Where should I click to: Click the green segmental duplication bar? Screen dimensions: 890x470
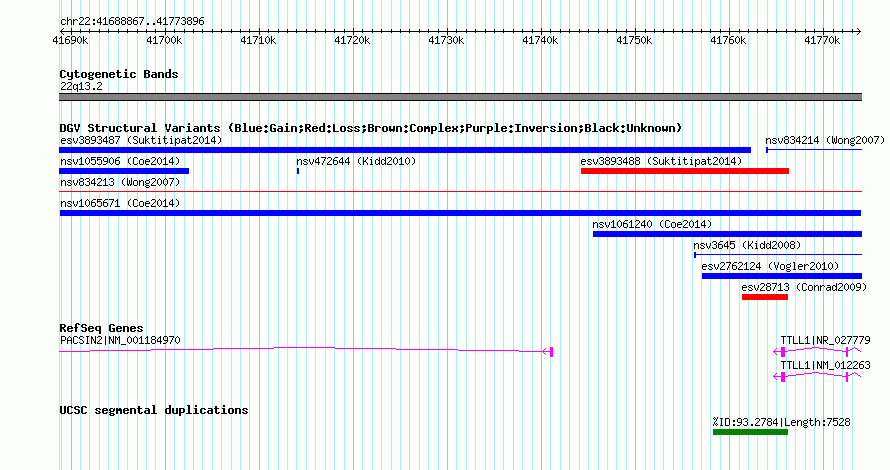pos(750,433)
